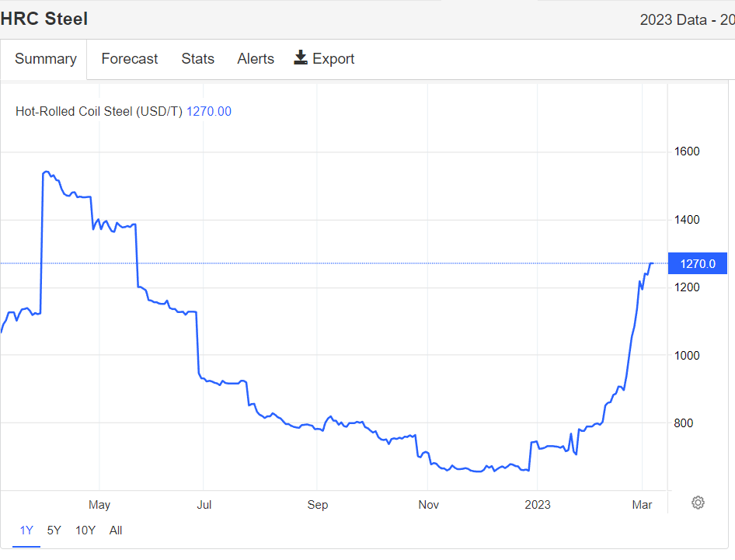Click Hot-Rolled Coil Steel (USD/T) legend label
Screen dimensions: 735x560
[99, 111]
